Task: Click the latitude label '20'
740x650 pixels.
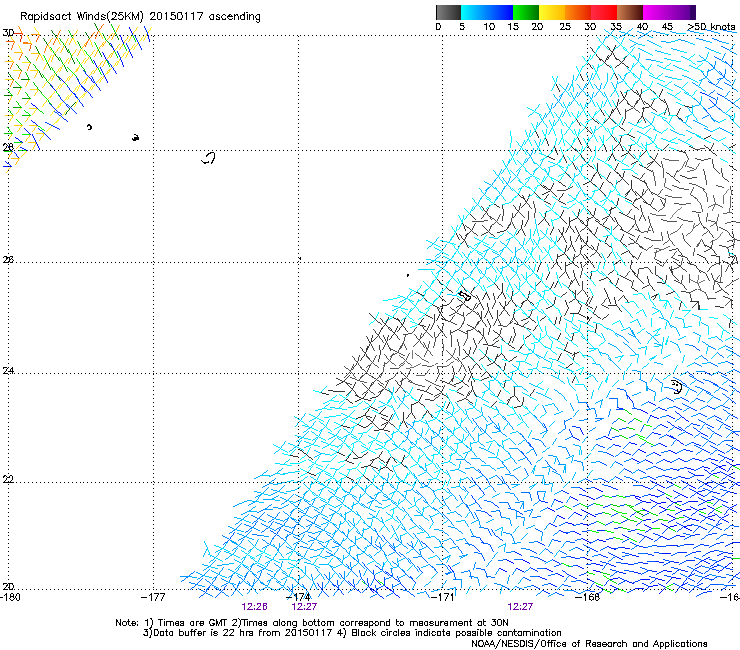Action: [8, 586]
